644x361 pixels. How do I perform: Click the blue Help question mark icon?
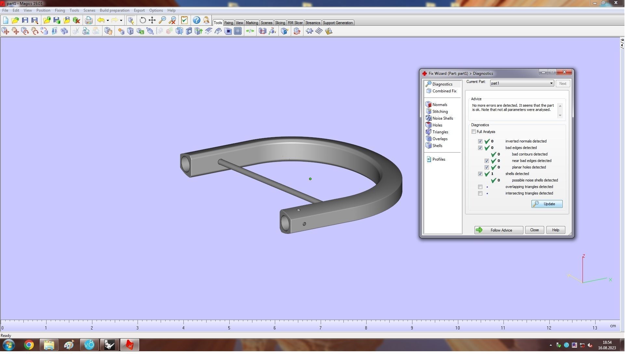coord(196,20)
